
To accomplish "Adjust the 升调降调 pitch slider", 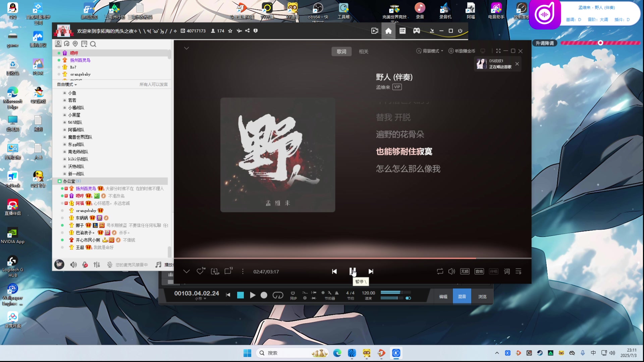I will (x=600, y=43).
